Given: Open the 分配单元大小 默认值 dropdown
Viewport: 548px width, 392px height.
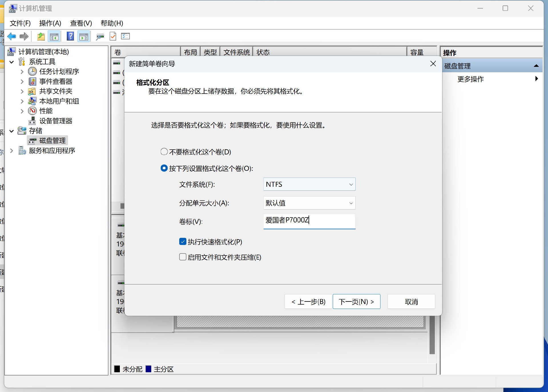Looking at the screenshot, I should pos(309,203).
